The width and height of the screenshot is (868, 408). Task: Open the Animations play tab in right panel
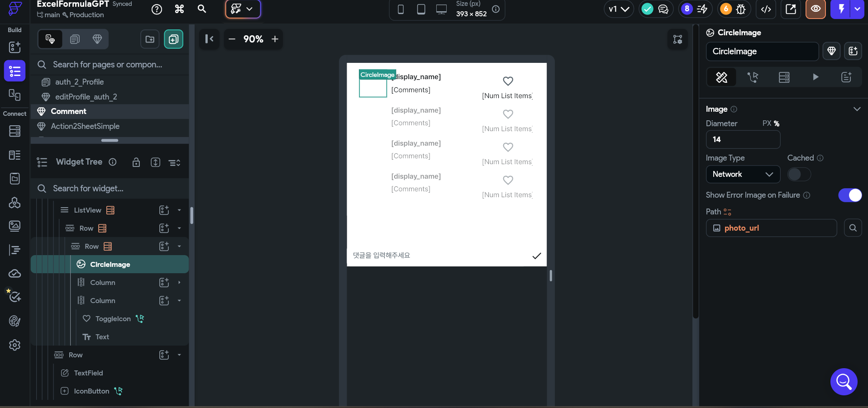coord(815,77)
